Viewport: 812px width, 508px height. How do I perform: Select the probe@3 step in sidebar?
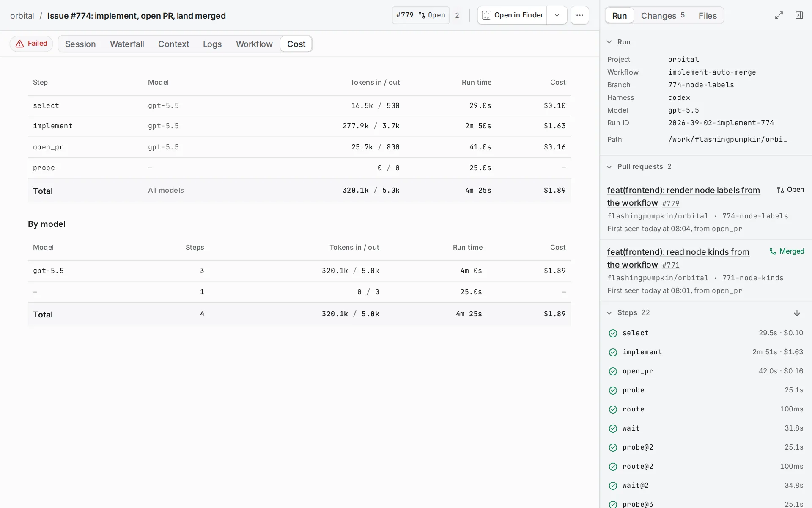click(x=705, y=504)
